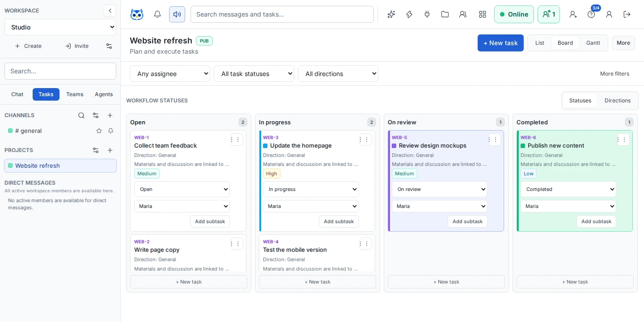Switch to the Agents tab
Viewport: 644px width, 322px height.
(x=104, y=94)
